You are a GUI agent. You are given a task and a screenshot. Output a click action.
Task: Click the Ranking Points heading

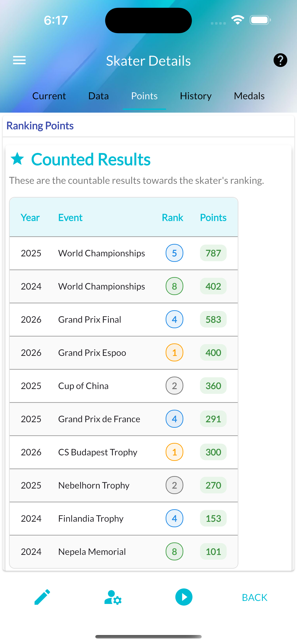tap(40, 126)
